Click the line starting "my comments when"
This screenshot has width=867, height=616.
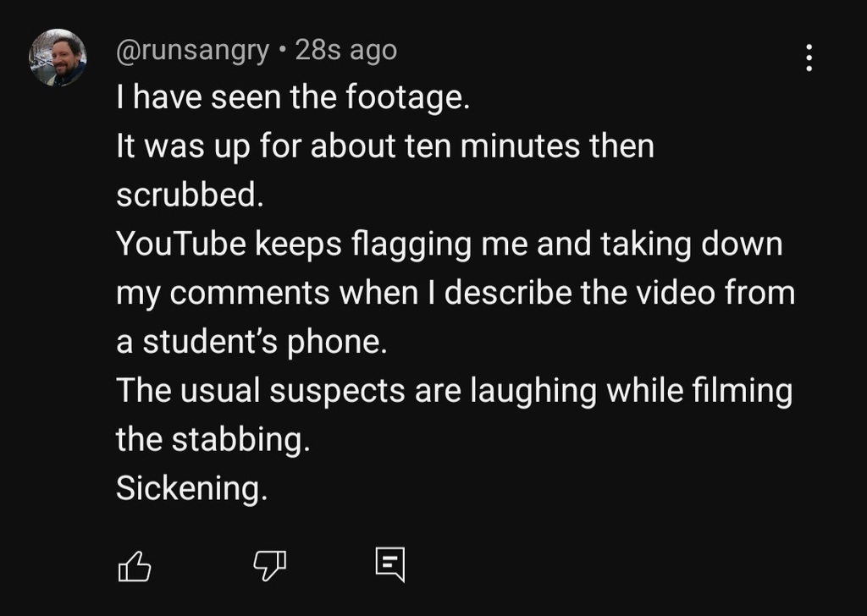(x=456, y=293)
